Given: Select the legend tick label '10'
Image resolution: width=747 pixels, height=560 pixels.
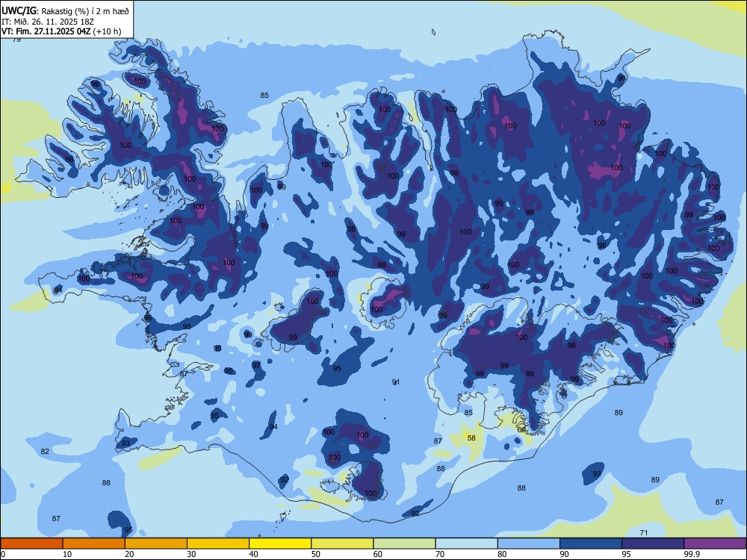Looking at the screenshot, I should 67,554.
